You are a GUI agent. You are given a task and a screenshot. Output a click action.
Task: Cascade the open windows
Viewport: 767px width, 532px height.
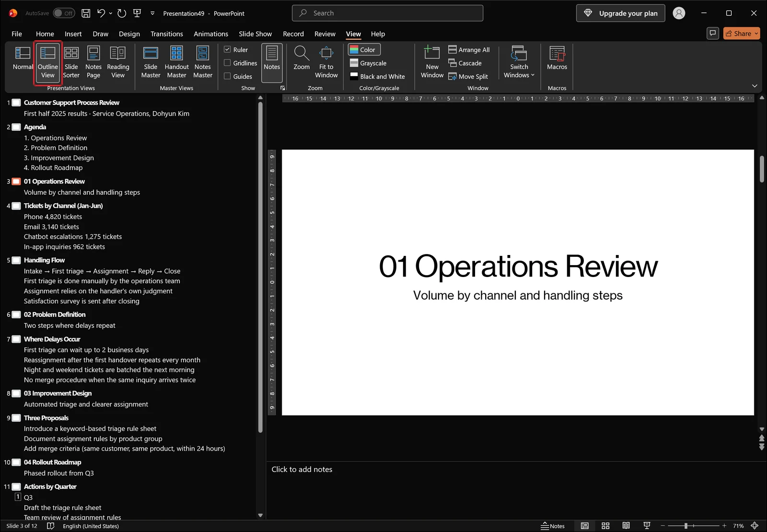pyautogui.click(x=465, y=63)
